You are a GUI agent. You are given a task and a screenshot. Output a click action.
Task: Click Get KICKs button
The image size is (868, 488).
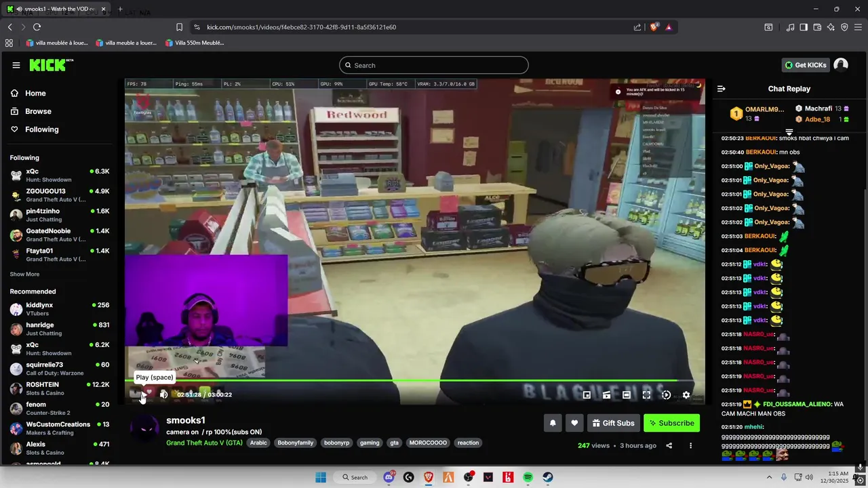point(806,65)
